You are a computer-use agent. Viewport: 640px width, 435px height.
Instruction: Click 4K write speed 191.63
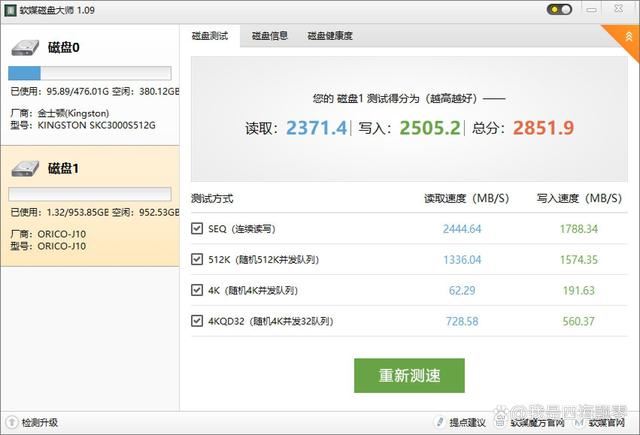pos(579,291)
